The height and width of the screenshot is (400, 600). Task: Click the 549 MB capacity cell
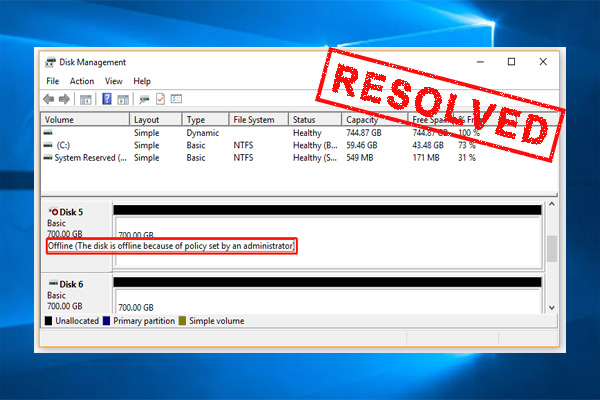click(x=359, y=158)
